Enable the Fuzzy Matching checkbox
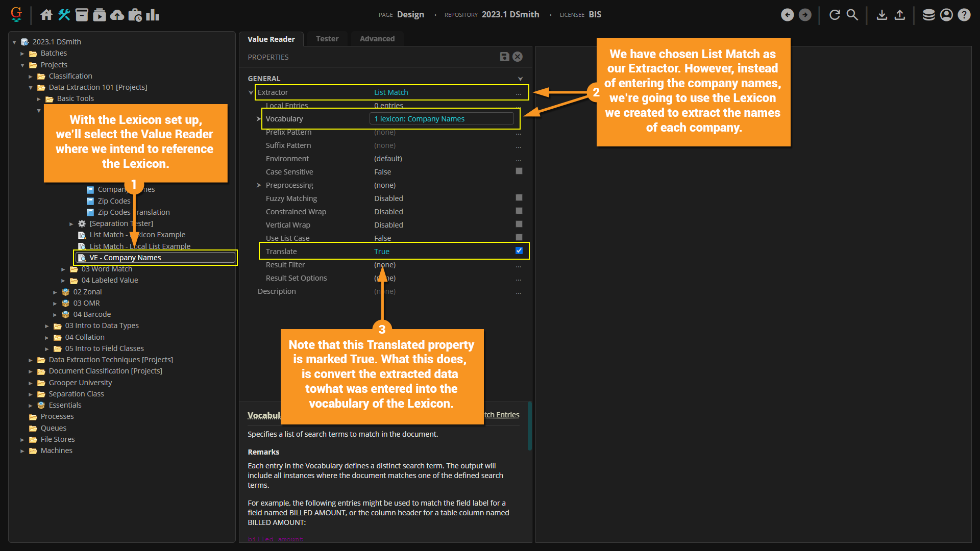 (519, 198)
